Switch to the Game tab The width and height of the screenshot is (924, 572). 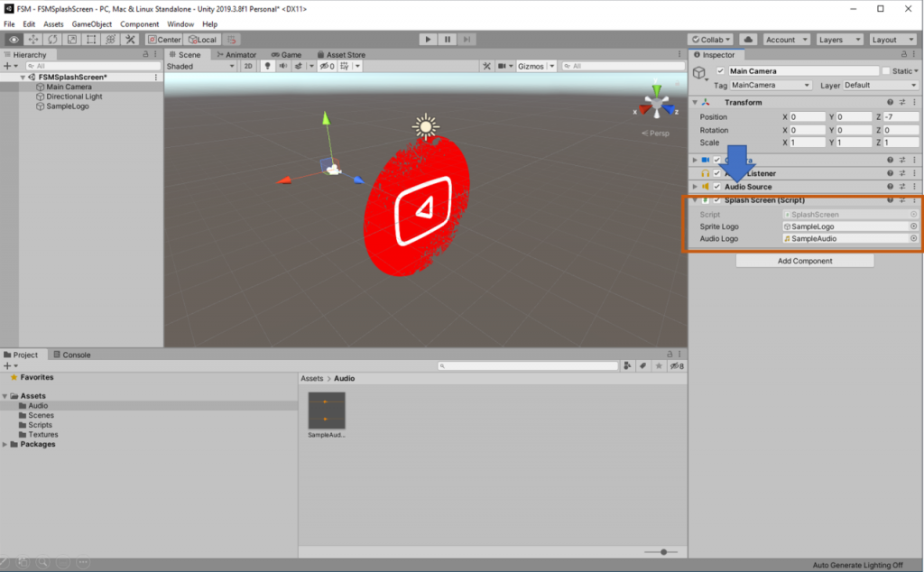286,54
